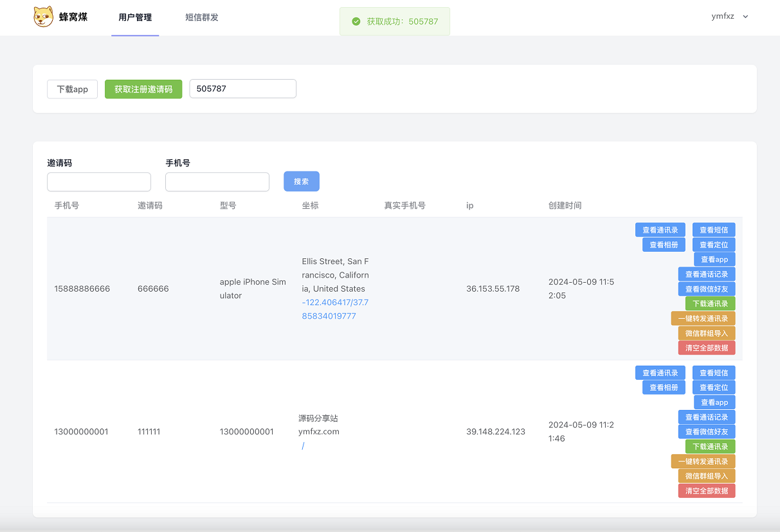Click 查看短信 in the first row

pyautogui.click(x=714, y=230)
